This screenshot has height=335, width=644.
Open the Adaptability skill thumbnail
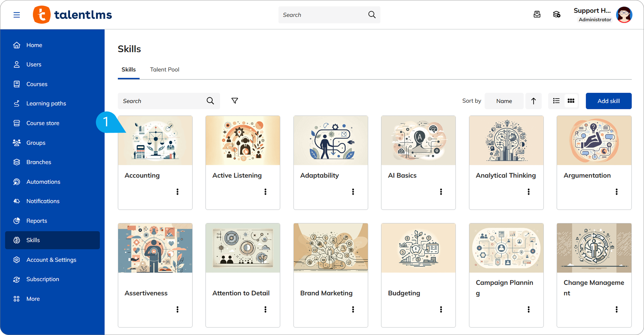pos(331,141)
